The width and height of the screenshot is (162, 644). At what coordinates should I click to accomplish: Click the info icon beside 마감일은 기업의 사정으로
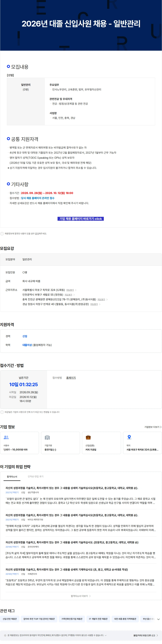tap(2, 412)
